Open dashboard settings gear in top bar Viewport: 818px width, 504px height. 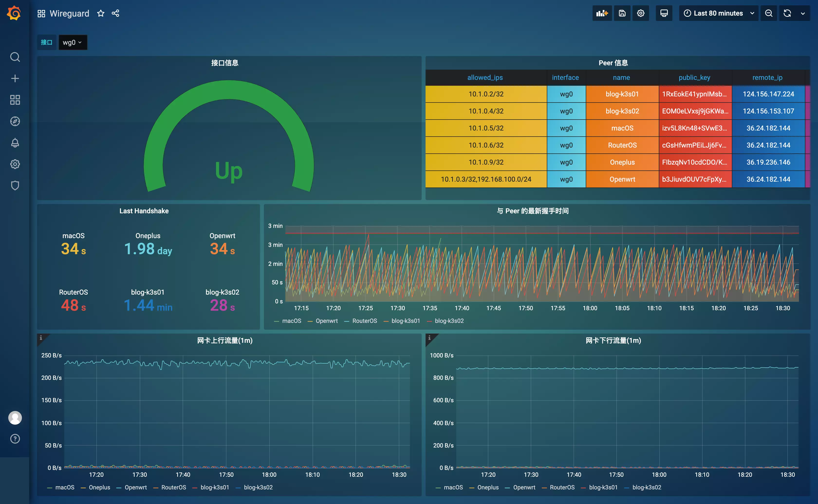tap(641, 13)
